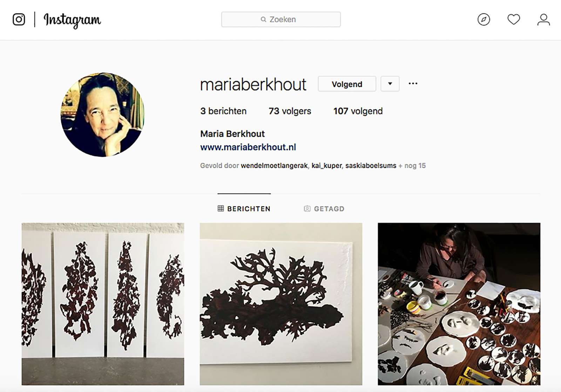Click the Instagram camera logo icon
Viewport: 561px width, 392px height.
(19, 19)
